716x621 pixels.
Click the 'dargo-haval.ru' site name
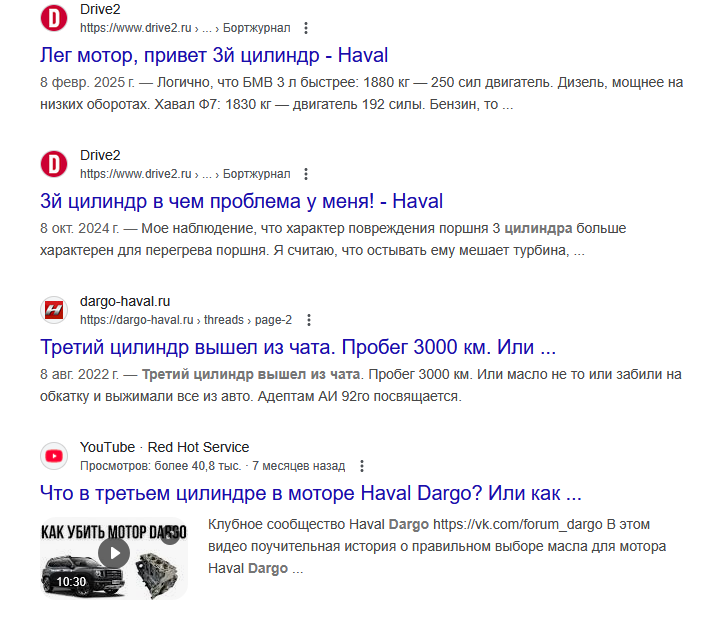(125, 301)
